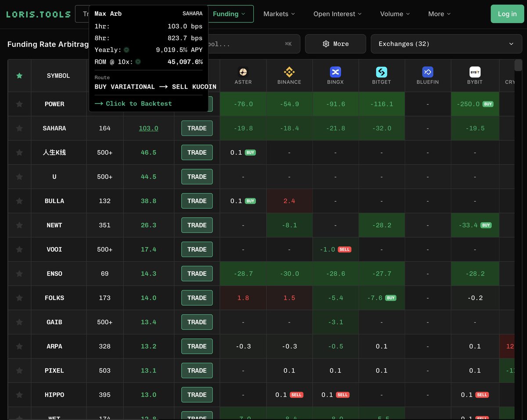Image resolution: width=527 pixels, height=420 pixels.
Task: Favorite the SAHARA row star
Action: click(19, 128)
